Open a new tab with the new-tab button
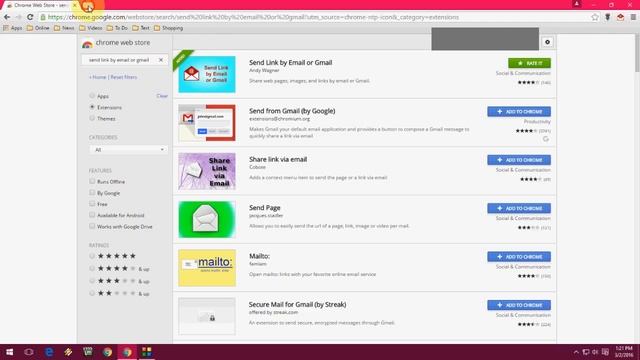Viewport: 640px width, 360px height. (88, 6)
